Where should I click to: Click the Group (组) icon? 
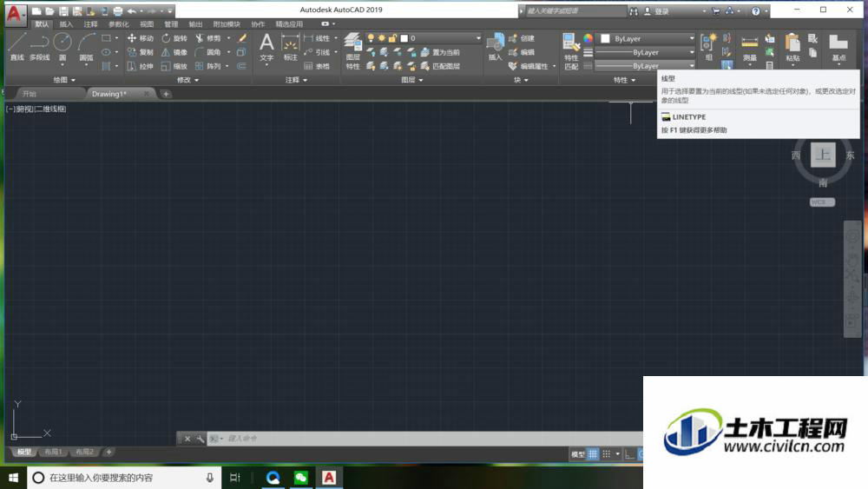click(708, 47)
